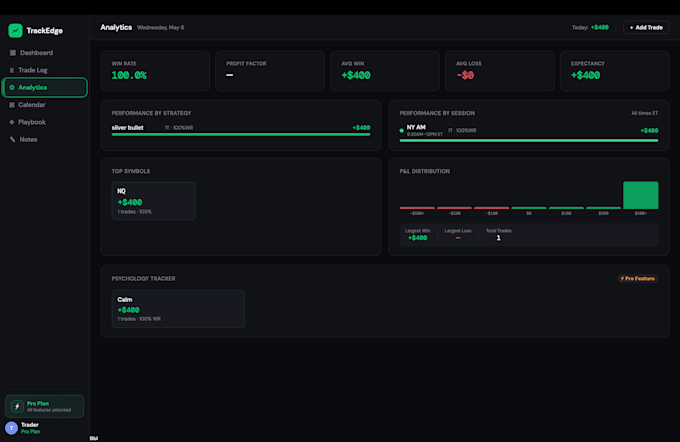Click the Psychology Tracker heading
Image resolution: width=680 pixels, height=442 pixels.
pos(144,278)
